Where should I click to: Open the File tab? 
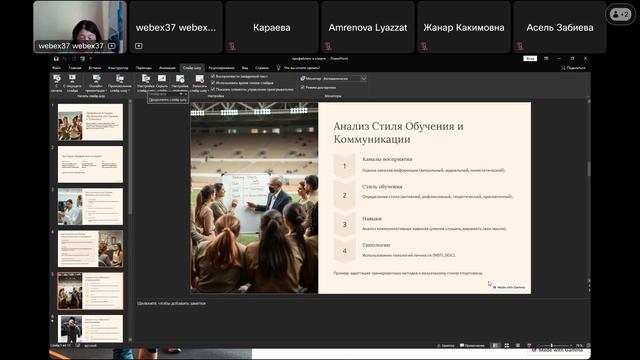(57, 68)
